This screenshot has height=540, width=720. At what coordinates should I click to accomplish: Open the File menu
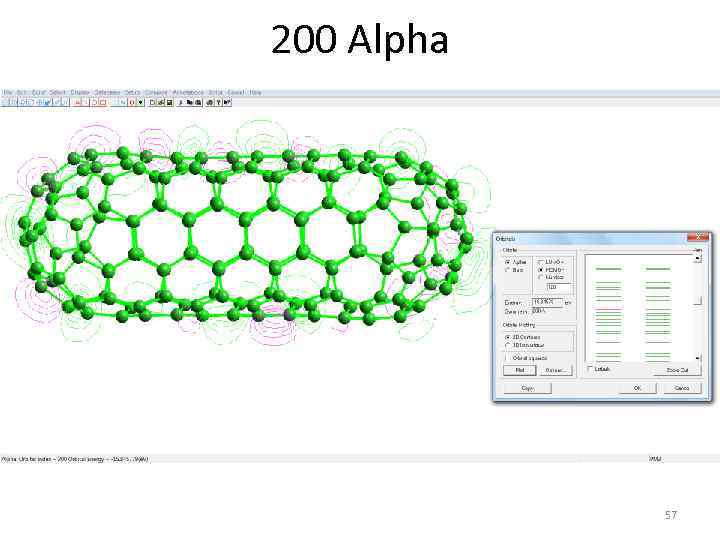(x=7, y=92)
